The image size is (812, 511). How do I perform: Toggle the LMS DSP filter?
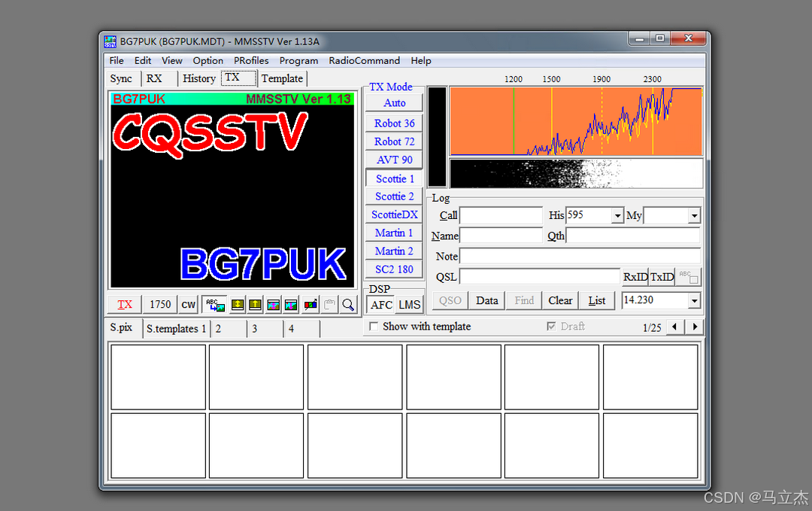[409, 305]
